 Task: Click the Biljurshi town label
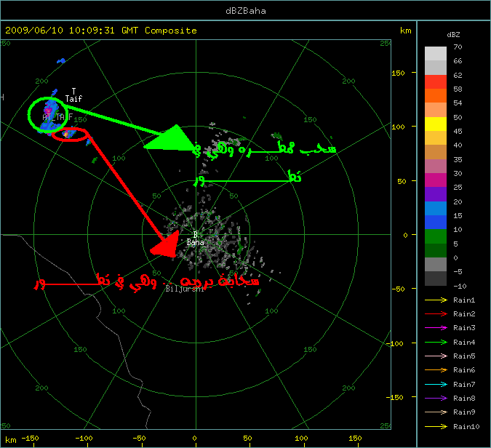[x=185, y=289]
